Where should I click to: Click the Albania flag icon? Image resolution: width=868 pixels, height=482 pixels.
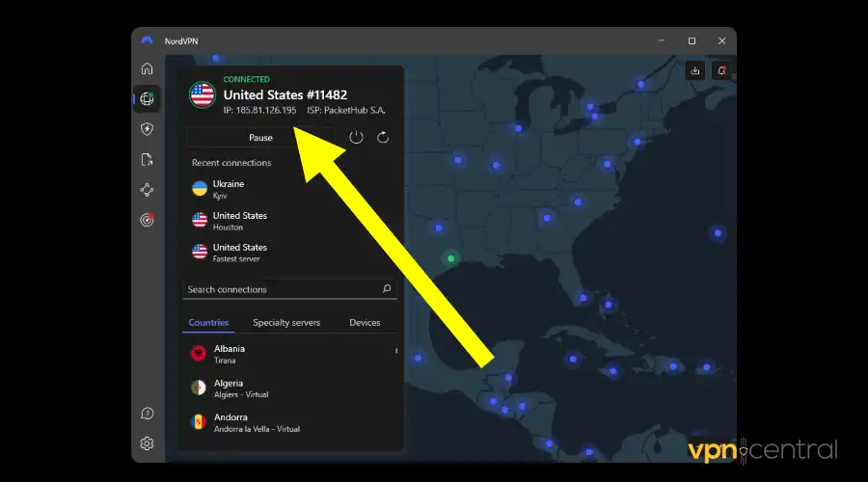[x=198, y=353]
